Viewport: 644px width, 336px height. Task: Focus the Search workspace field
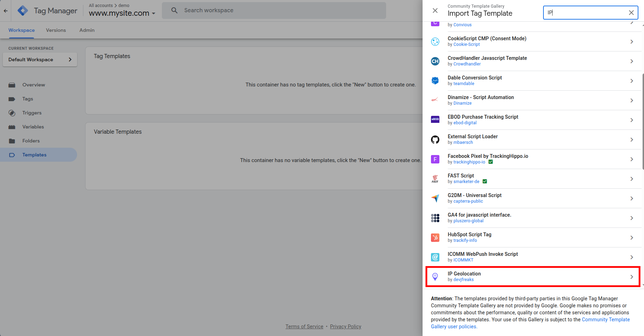click(x=274, y=10)
